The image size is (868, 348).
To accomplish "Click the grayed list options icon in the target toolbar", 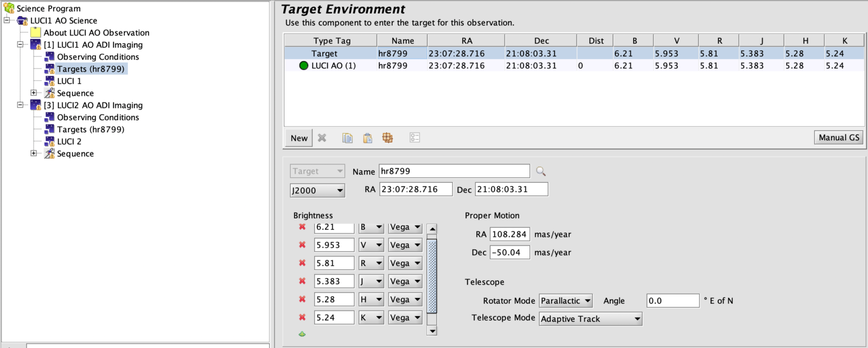I will point(414,138).
